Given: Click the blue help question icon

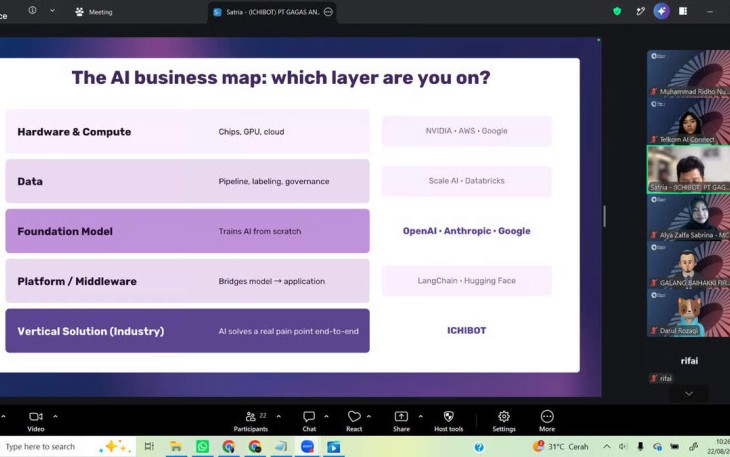Looking at the screenshot, I should 479,447.
